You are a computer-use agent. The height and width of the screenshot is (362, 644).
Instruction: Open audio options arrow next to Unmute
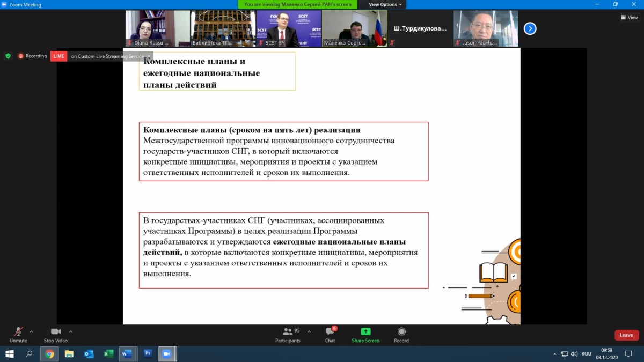[31, 331]
